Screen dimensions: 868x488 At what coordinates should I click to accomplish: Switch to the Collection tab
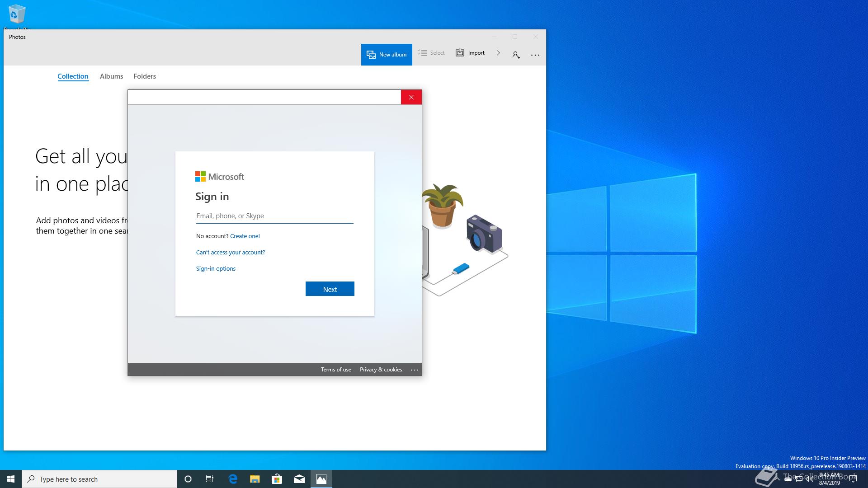point(73,76)
